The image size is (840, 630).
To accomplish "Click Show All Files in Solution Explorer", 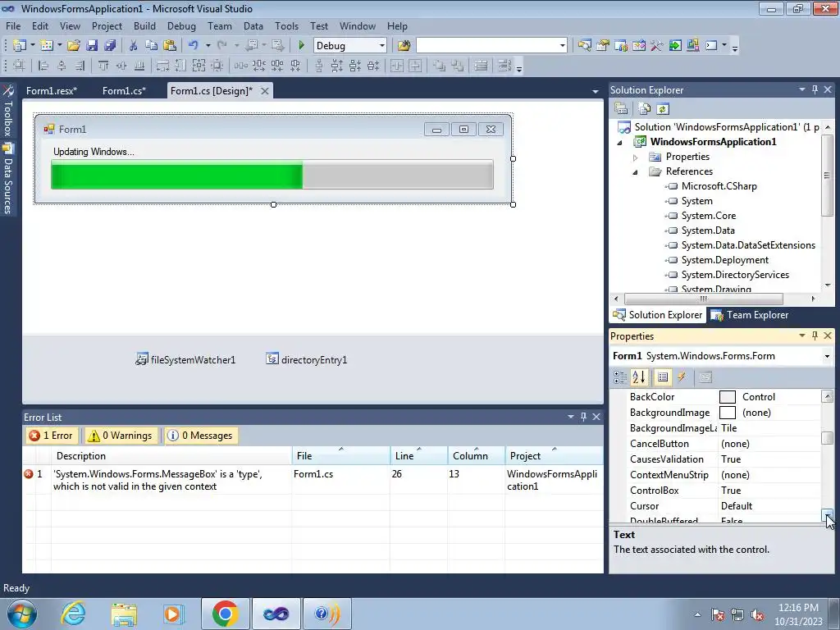I will [x=645, y=109].
